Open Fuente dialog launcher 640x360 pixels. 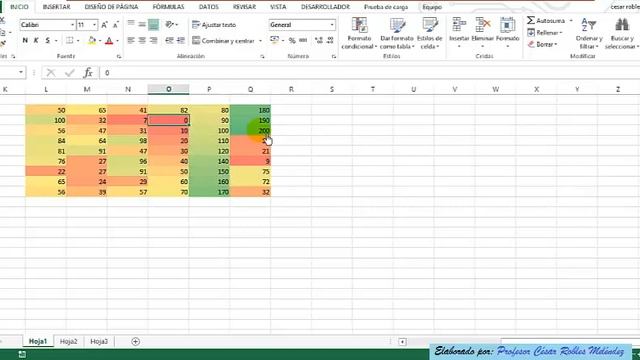coord(119,57)
